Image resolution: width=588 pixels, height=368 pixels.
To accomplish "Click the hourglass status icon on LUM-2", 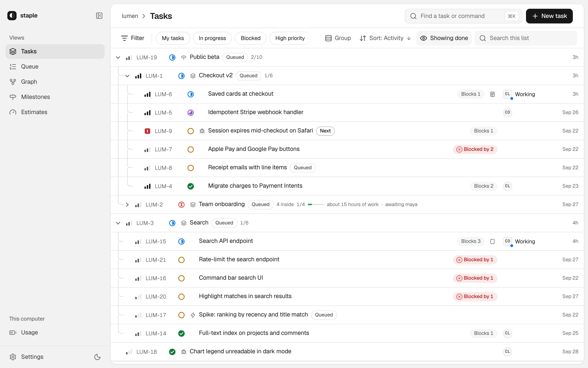I will 181,205.
